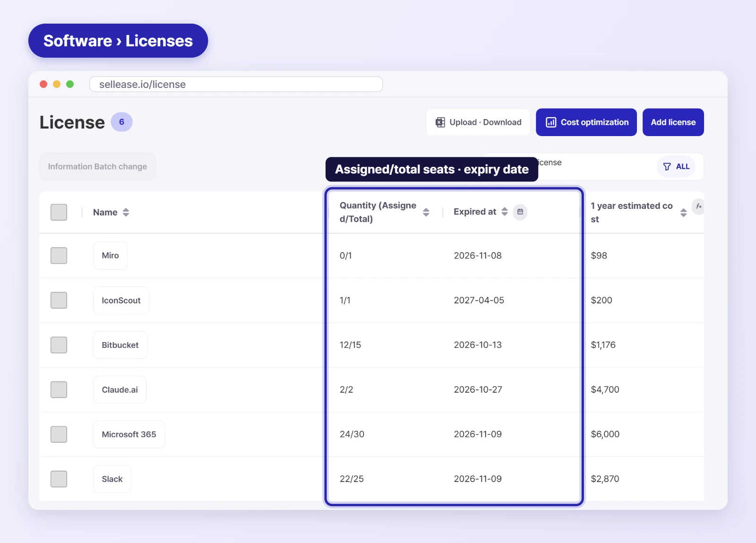Check the Bitbucket row checkbox
The image size is (756, 543).
pyautogui.click(x=59, y=345)
